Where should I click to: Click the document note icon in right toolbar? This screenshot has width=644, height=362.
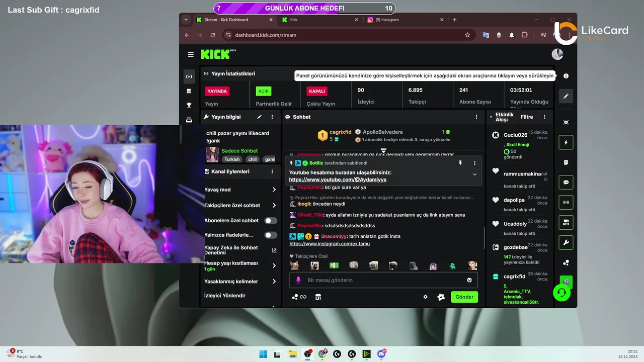tap(566, 162)
